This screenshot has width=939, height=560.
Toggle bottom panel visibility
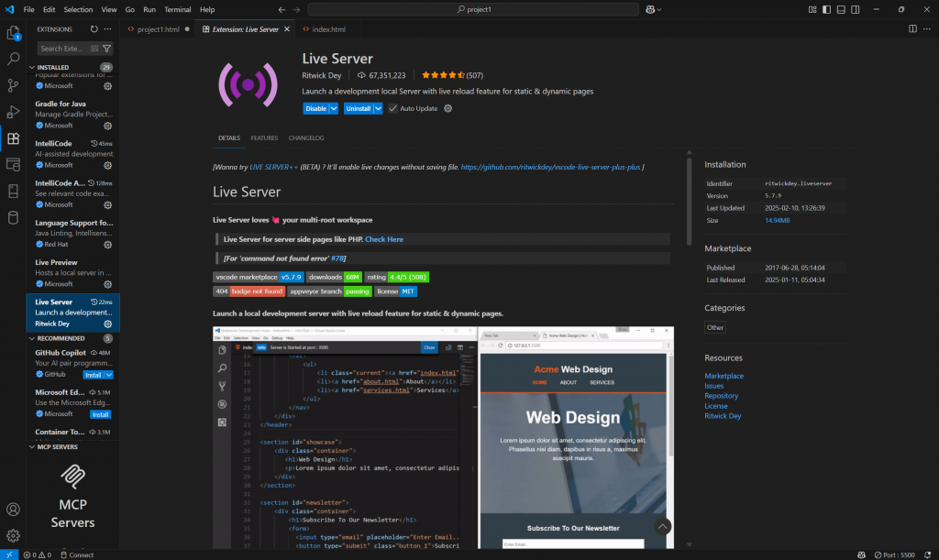[x=841, y=9]
